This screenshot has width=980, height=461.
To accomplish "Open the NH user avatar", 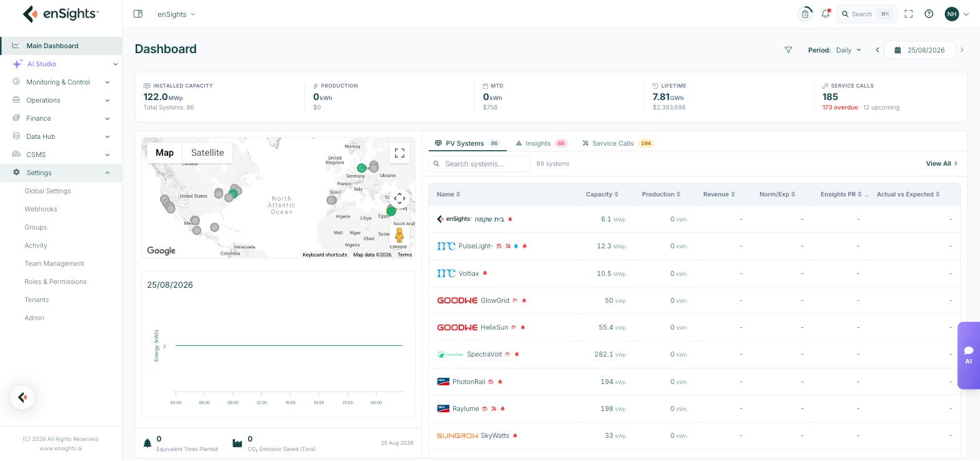I will pyautogui.click(x=952, y=14).
